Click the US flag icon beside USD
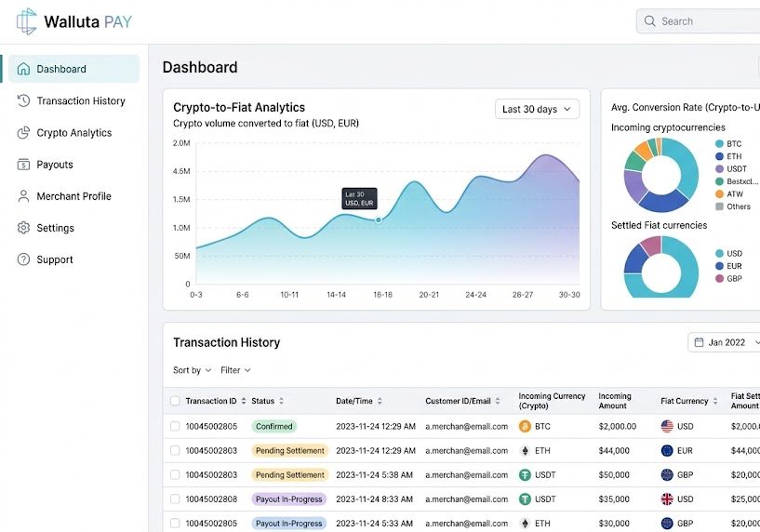 tap(667, 426)
